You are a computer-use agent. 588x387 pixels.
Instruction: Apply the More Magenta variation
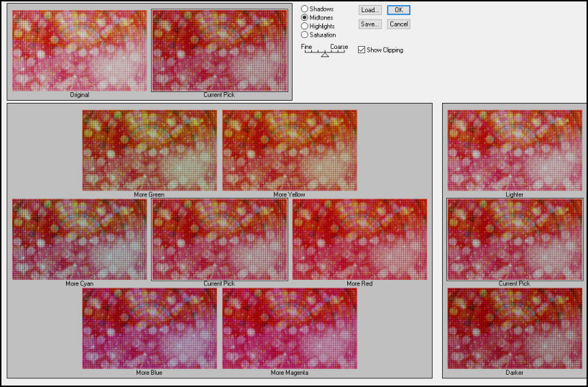[x=290, y=328]
